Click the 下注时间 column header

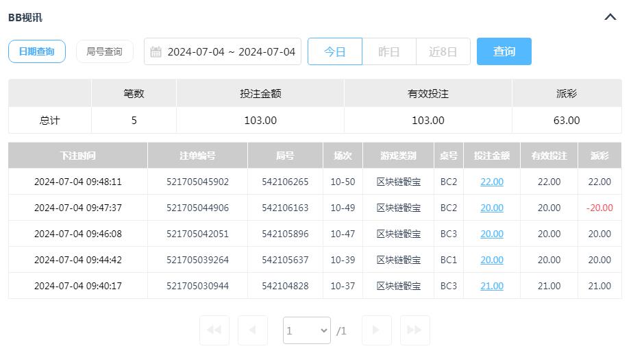[x=78, y=156]
